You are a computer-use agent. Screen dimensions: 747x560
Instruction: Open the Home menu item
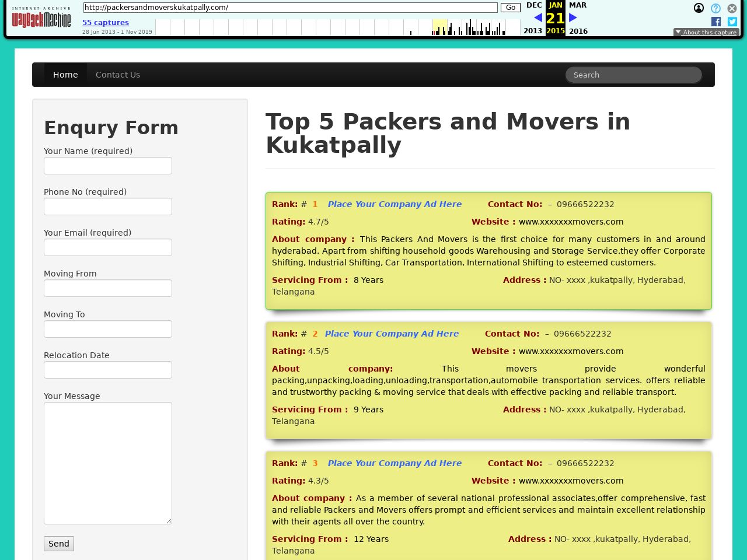click(65, 75)
